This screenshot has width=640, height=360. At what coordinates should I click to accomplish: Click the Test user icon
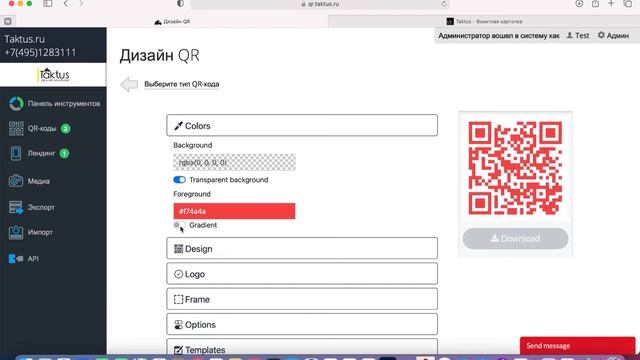point(570,36)
